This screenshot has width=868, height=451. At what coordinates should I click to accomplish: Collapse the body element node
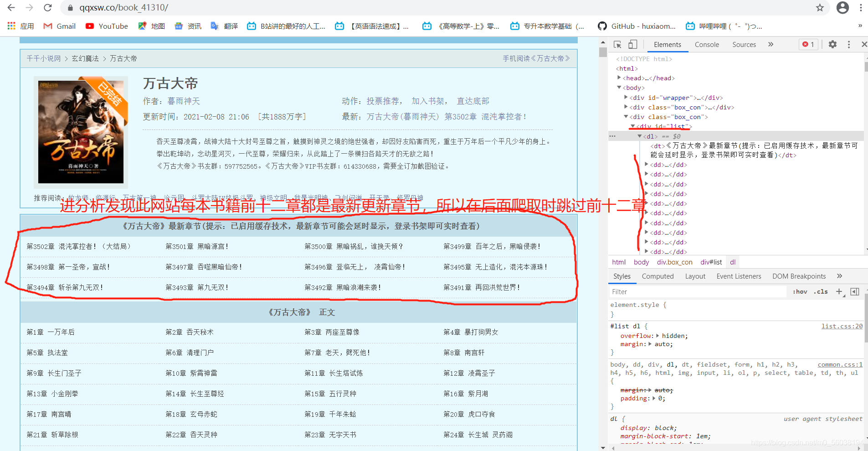619,87
